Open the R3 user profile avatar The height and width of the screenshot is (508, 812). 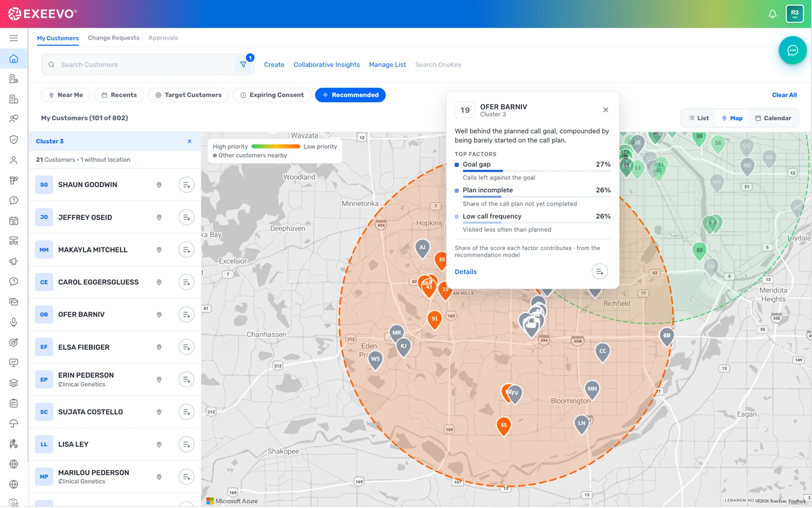click(x=795, y=14)
